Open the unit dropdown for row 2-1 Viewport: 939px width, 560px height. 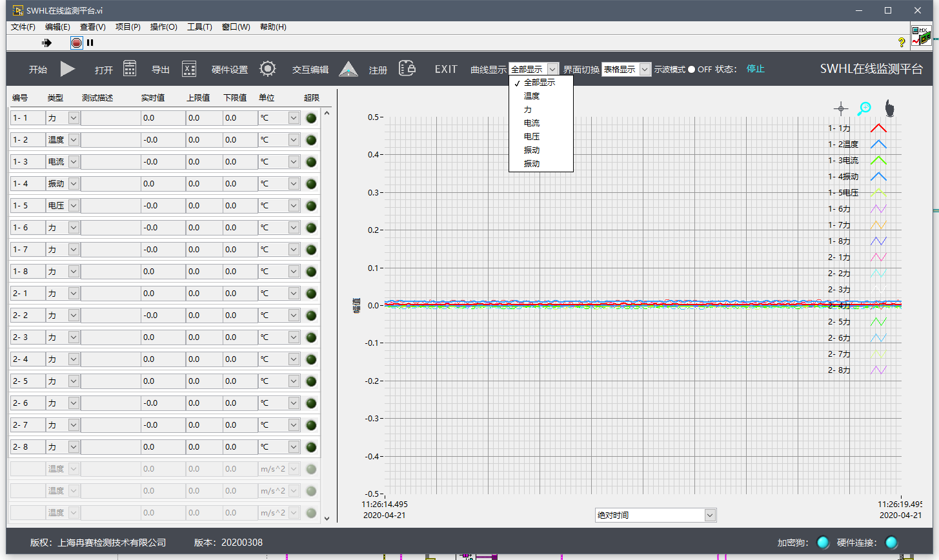click(294, 294)
